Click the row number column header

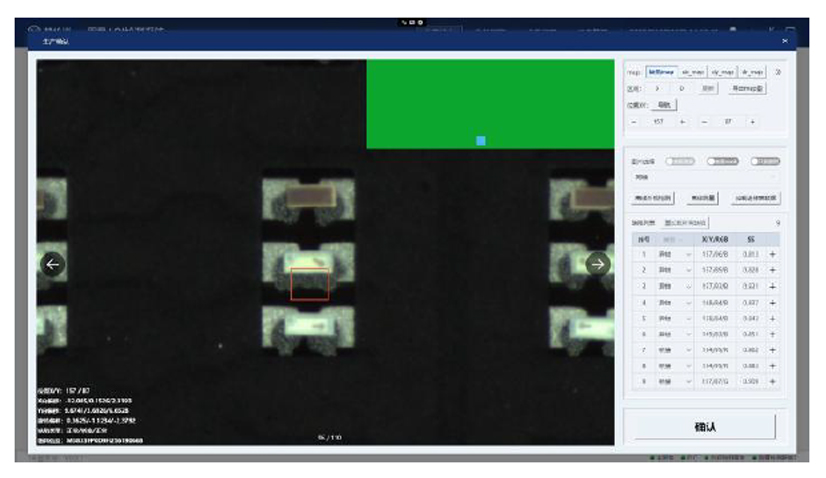pos(644,239)
